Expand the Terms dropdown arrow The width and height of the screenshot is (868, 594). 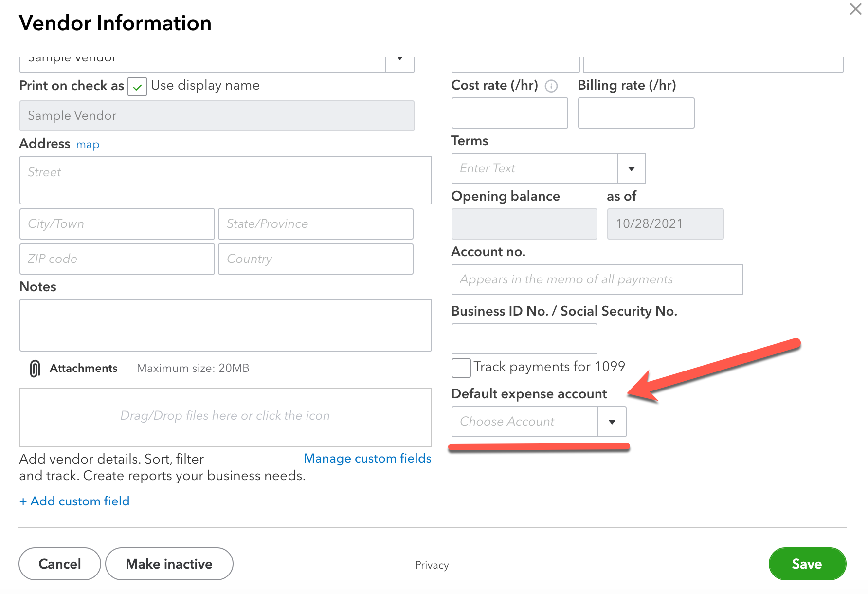pyautogui.click(x=631, y=168)
